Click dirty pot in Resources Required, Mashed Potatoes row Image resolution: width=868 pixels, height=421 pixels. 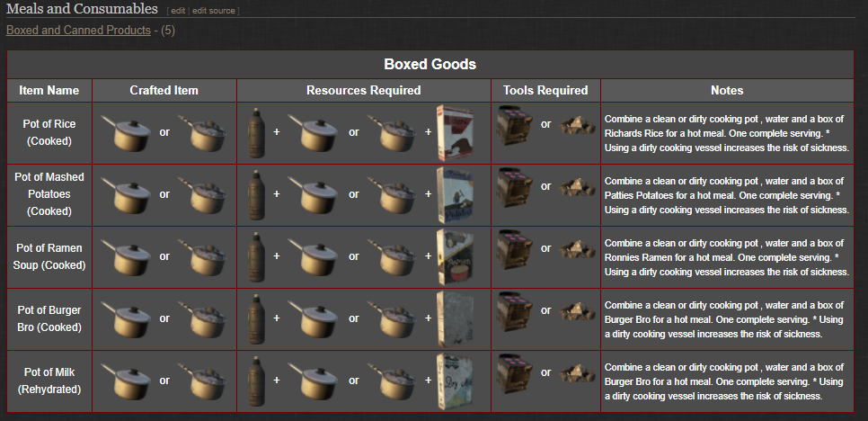392,195
